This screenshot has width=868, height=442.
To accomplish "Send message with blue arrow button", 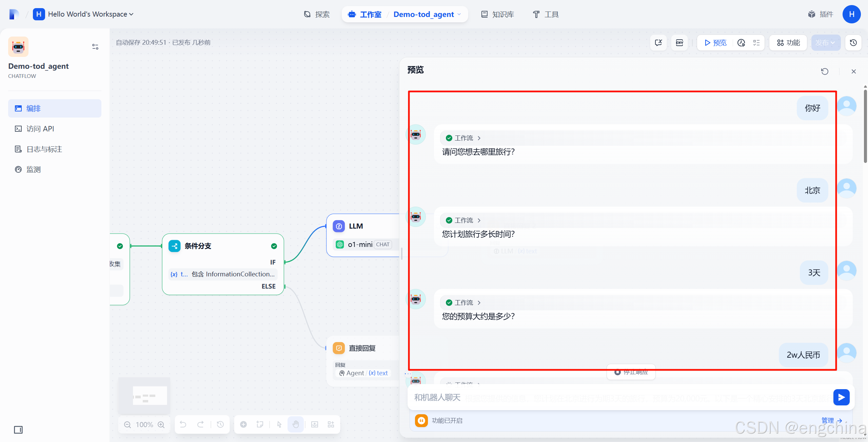I will coord(841,397).
